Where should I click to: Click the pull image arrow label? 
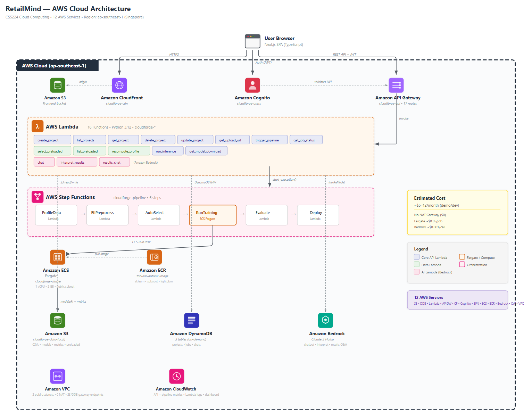click(x=102, y=254)
